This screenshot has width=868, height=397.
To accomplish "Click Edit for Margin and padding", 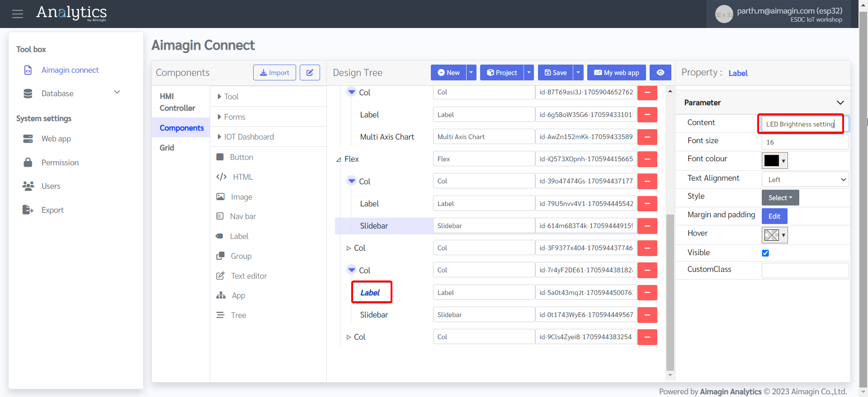I will coord(774,216).
